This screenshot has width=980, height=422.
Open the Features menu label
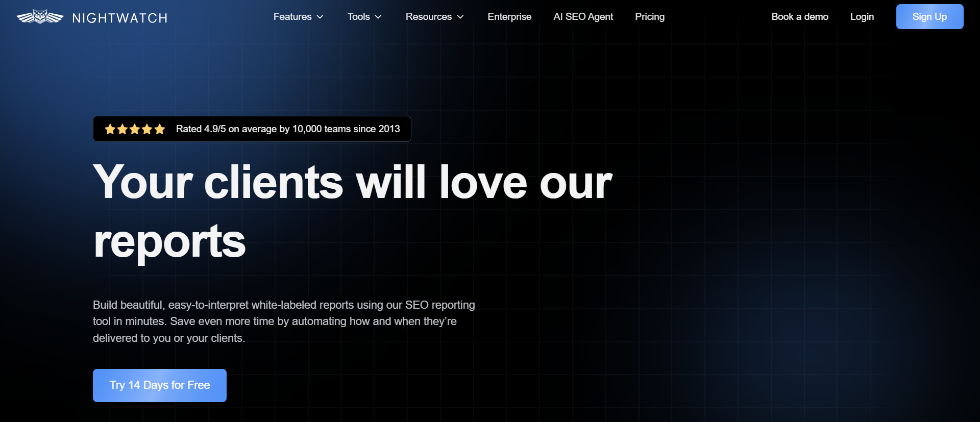click(292, 17)
